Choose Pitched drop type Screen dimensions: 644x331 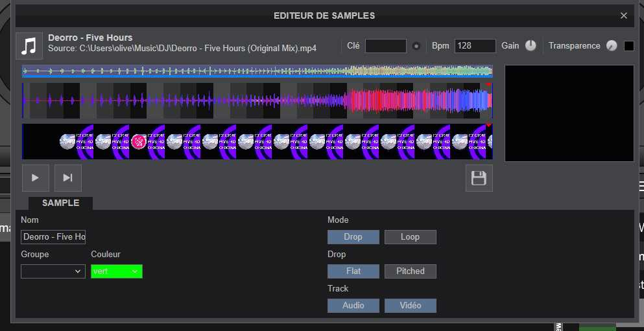410,271
